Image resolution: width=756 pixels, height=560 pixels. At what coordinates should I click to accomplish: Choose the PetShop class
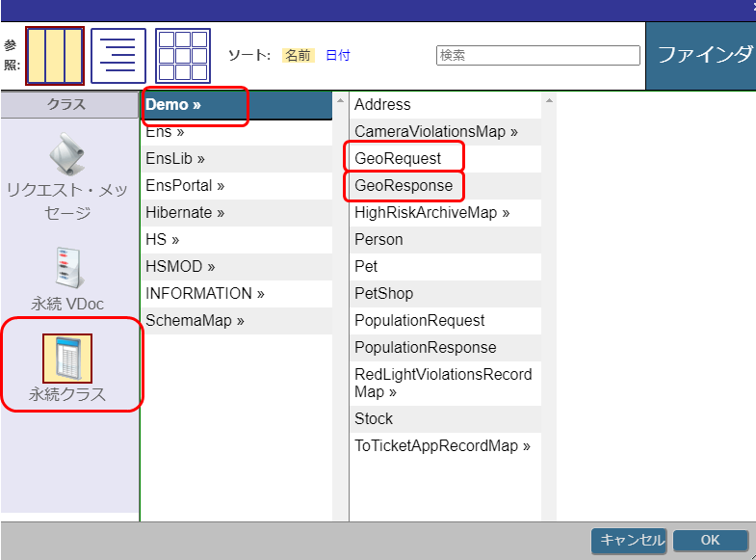click(x=383, y=293)
